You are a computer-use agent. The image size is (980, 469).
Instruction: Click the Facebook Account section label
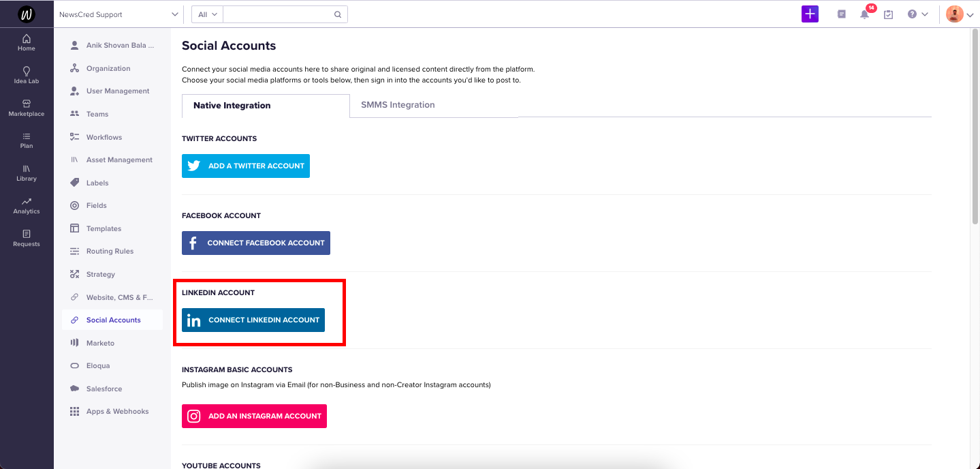[x=221, y=215]
